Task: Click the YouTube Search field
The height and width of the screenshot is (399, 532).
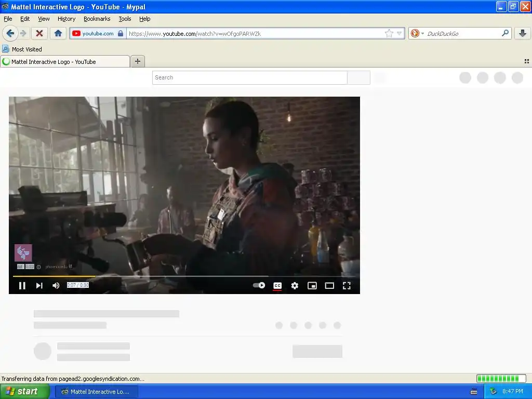Action: click(x=250, y=77)
